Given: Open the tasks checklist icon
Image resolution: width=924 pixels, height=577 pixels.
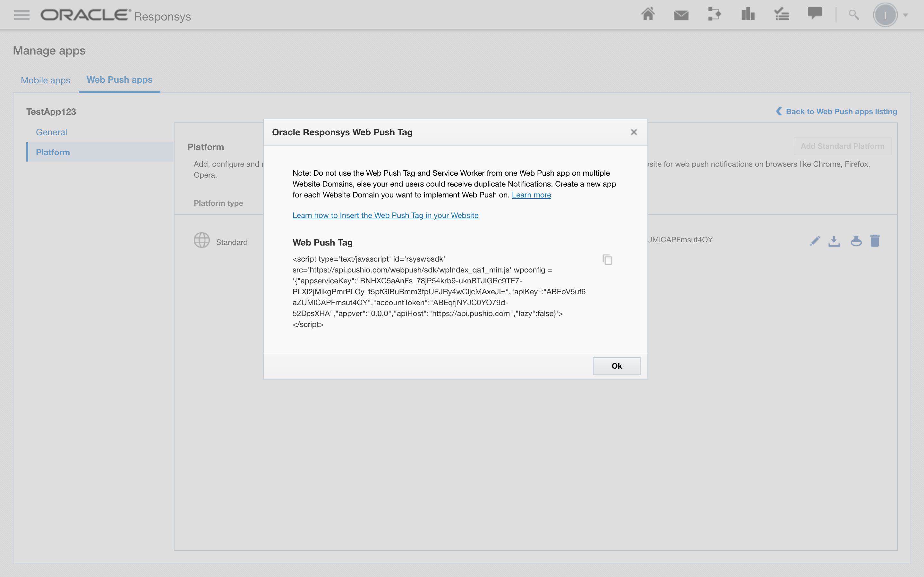Looking at the screenshot, I should coord(781,14).
